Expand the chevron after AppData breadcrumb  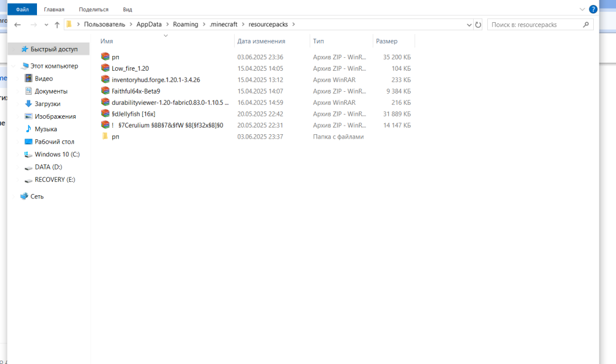168,25
